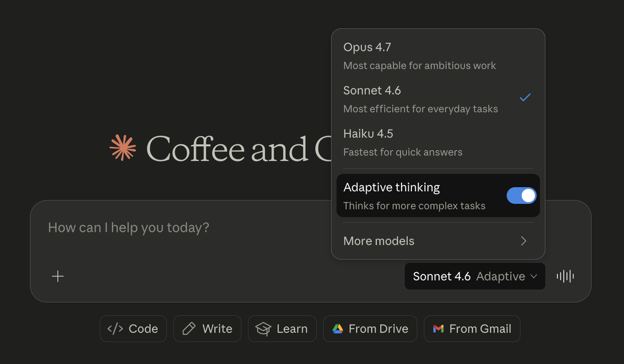Click the Learn graduation cap icon
Screen dimensions: 624x364
tap(263, 329)
